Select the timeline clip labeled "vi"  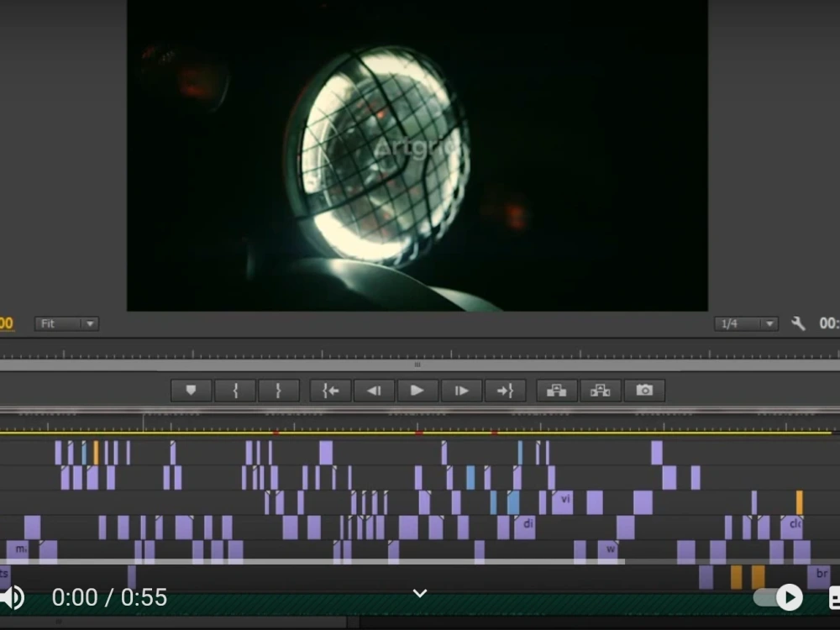(x=563, y=502)
